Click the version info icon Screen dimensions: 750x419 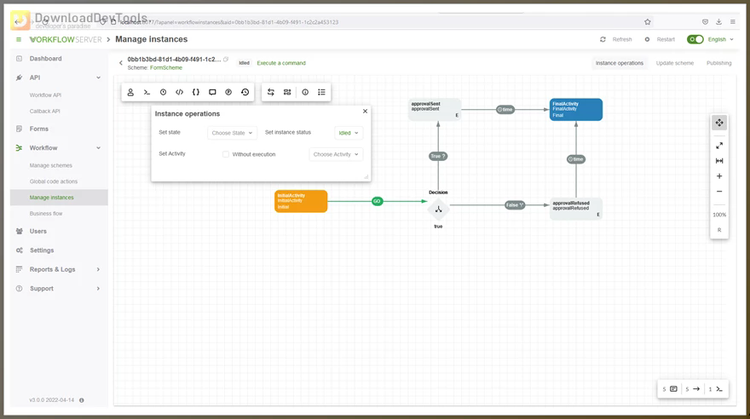click(x=81, y=400)
